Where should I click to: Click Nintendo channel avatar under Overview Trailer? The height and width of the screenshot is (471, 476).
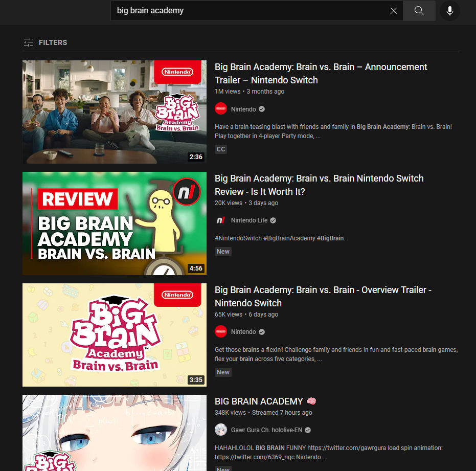pyautogui.click(x=221, y=331)
